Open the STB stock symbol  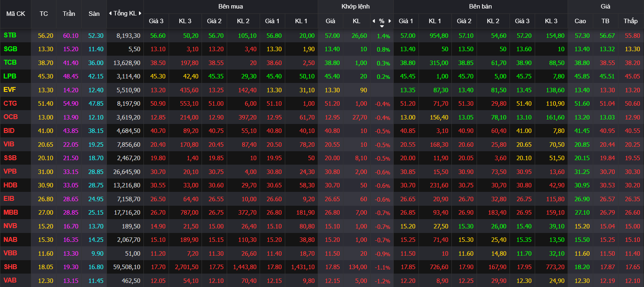pos(10,35)
